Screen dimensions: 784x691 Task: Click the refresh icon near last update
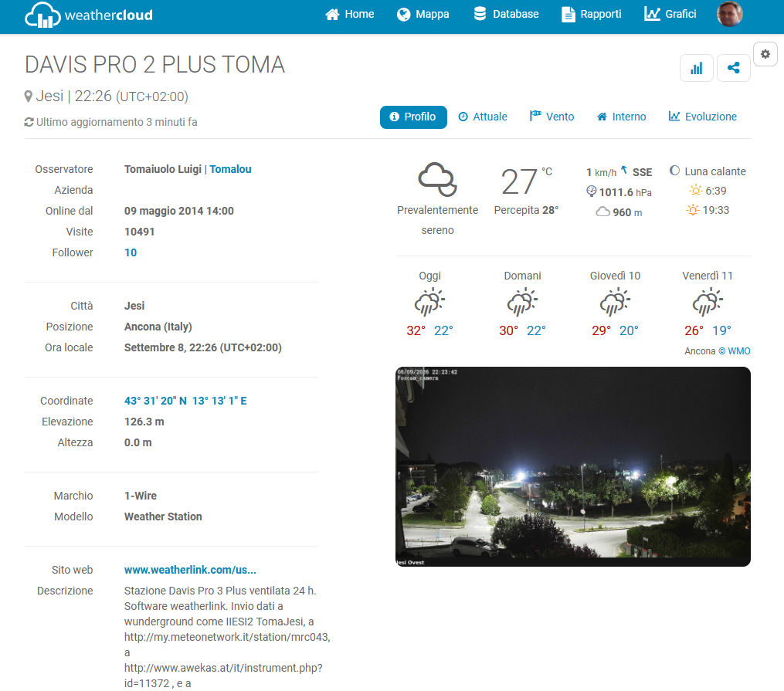(29, 122)
